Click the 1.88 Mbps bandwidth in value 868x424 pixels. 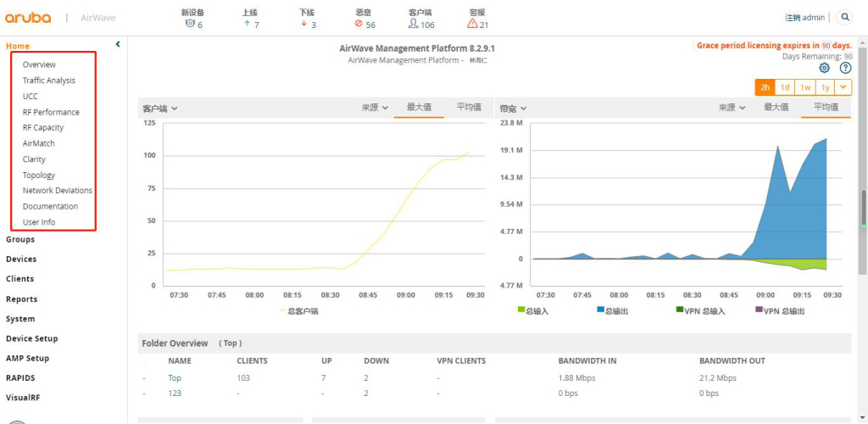click(x=577, y=378)
